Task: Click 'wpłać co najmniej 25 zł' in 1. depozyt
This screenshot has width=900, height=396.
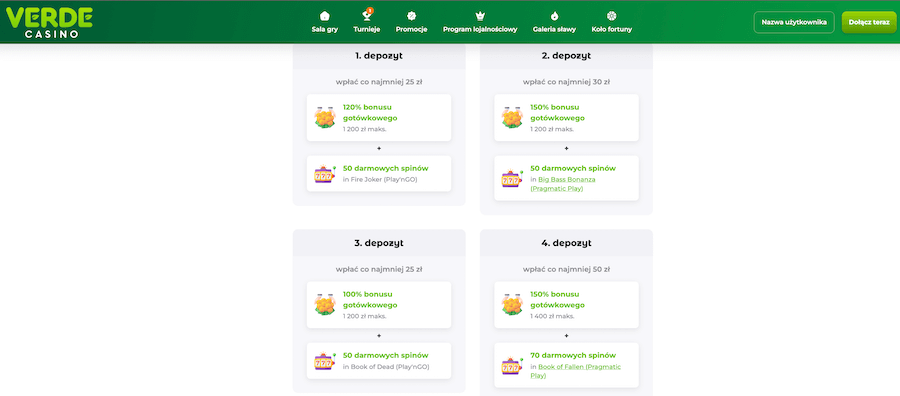Action: click(379, 82)
